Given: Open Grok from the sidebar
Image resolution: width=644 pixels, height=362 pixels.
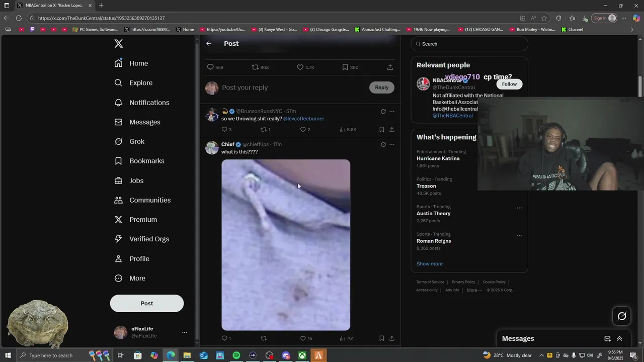Looking at the screenshot, I should pos(129,141).
